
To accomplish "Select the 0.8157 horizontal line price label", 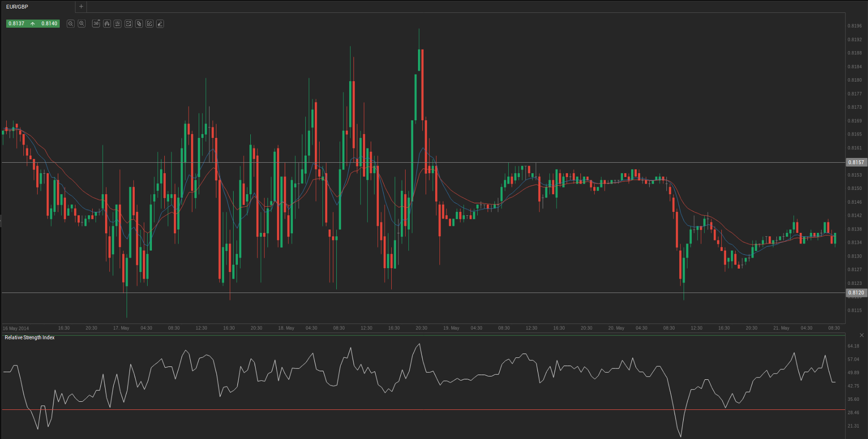I will pos(856,162).
